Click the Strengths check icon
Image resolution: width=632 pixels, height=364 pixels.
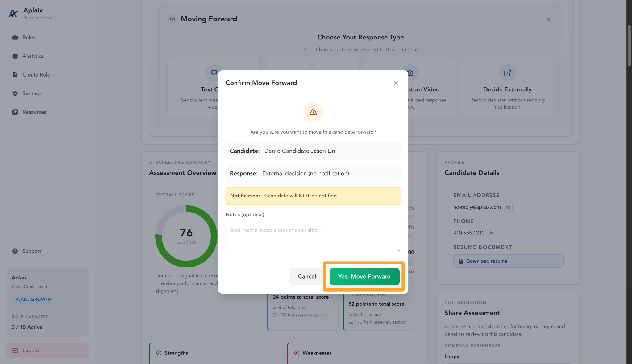(159, 353)
